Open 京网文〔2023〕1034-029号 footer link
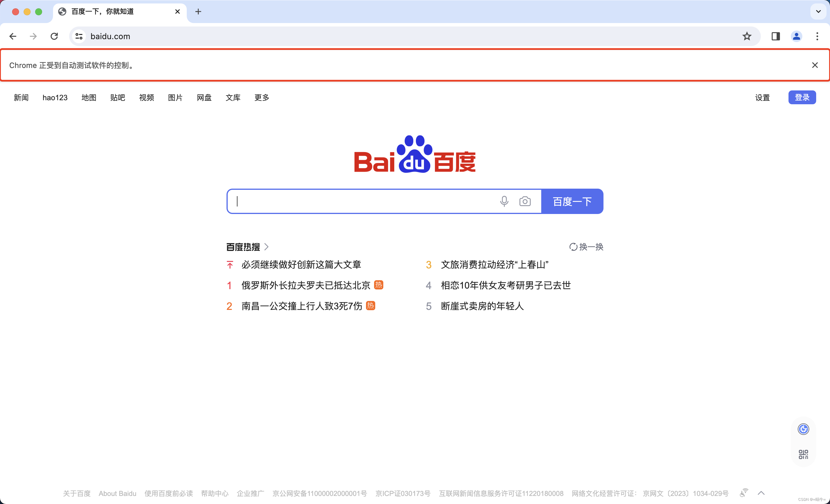The image size is (830, 504). click(x=686, y=494)
